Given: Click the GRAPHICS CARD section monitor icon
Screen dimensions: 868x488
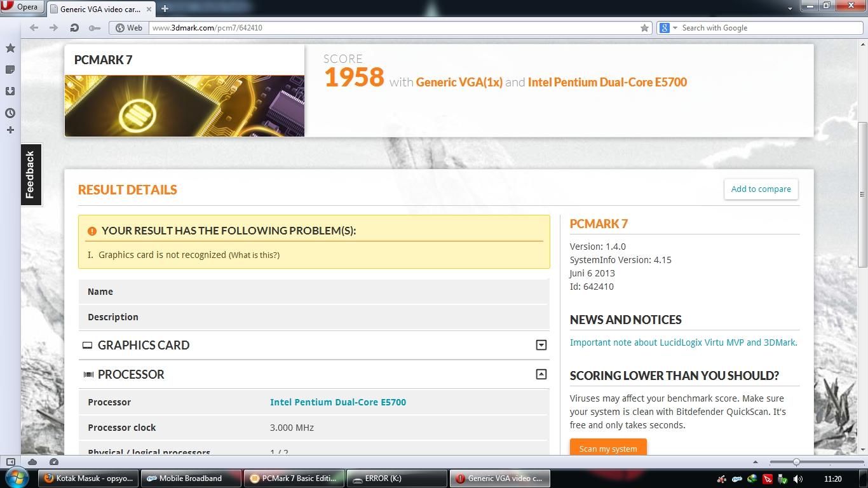Looking at the screenshot, I should coord(88,345).
